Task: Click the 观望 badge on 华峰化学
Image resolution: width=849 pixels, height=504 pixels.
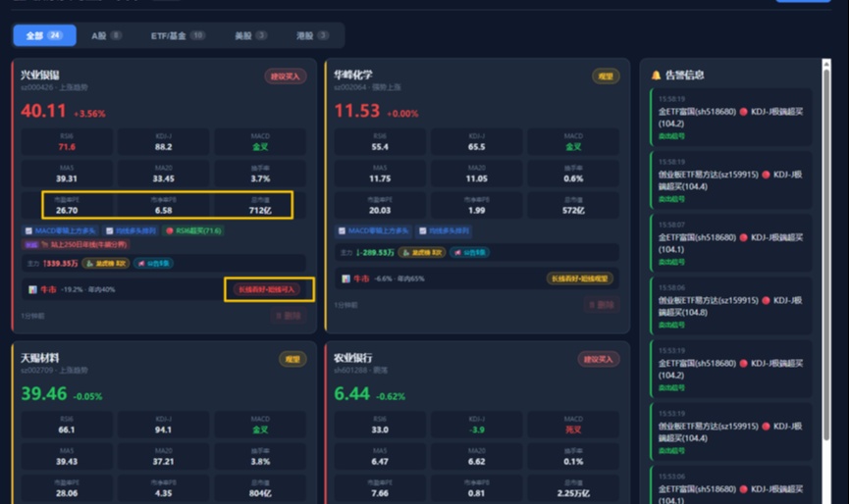Action: pos(606,76)
